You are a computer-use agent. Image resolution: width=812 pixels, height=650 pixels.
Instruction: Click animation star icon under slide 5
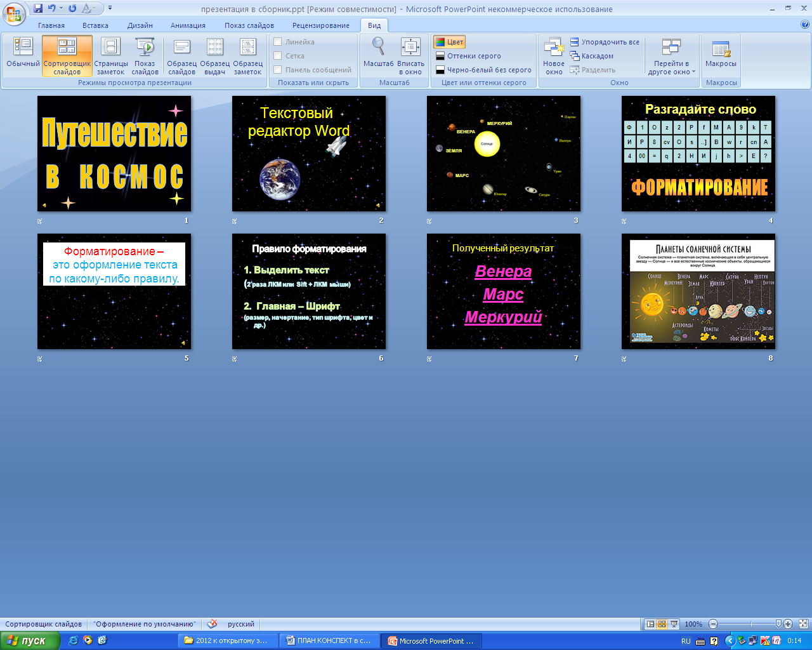click(40, 359)
